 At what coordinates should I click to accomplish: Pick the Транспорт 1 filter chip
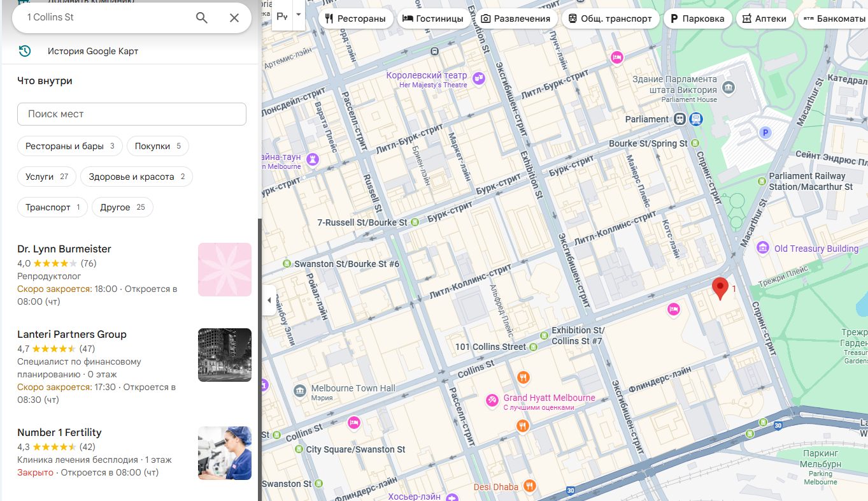52,207
